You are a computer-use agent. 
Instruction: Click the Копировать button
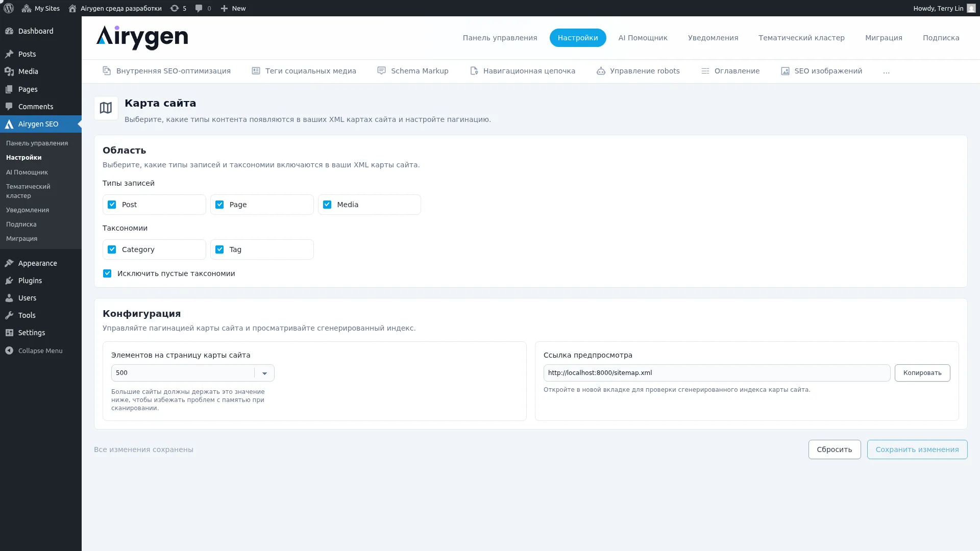(922, 373)
